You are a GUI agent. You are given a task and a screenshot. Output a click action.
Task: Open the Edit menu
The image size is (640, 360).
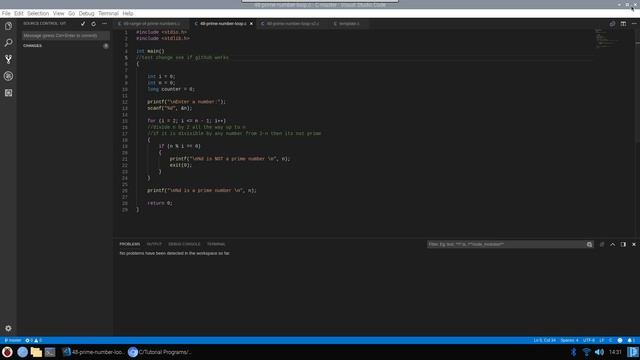click(19, 13)
